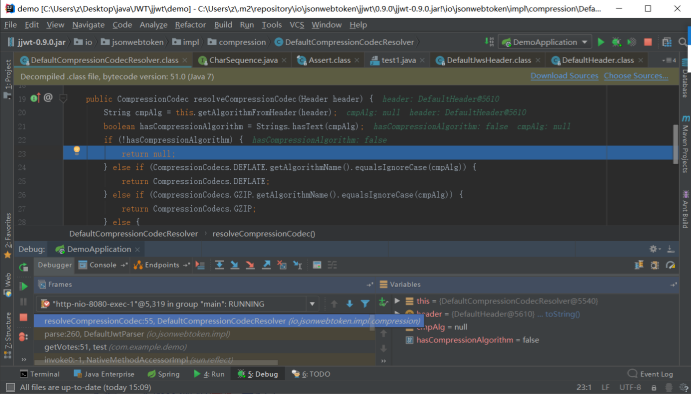Hide the Debug tool window with the download-style icon

670,249
